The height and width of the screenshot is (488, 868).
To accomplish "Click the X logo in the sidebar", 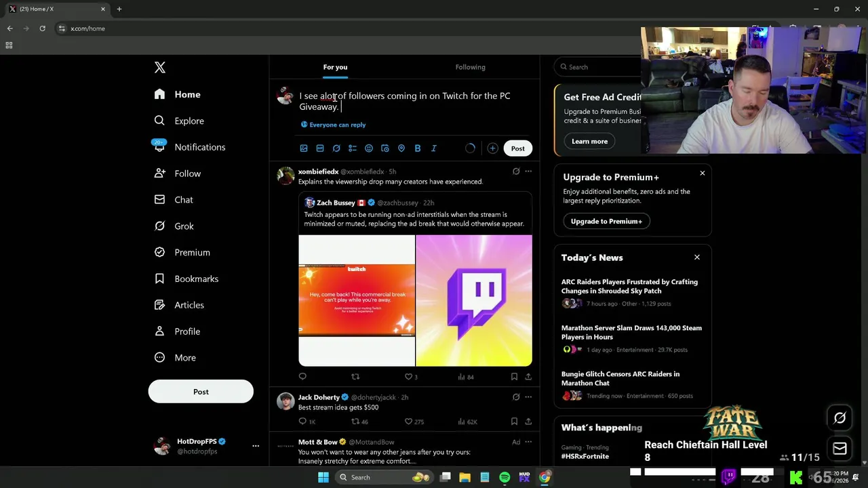I will [160, 67].
